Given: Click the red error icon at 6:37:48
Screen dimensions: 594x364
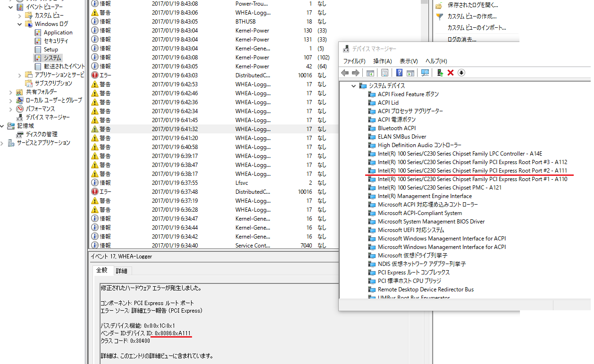Looking at the screenshot, I should pyautogui.click(x=95, y=192).
